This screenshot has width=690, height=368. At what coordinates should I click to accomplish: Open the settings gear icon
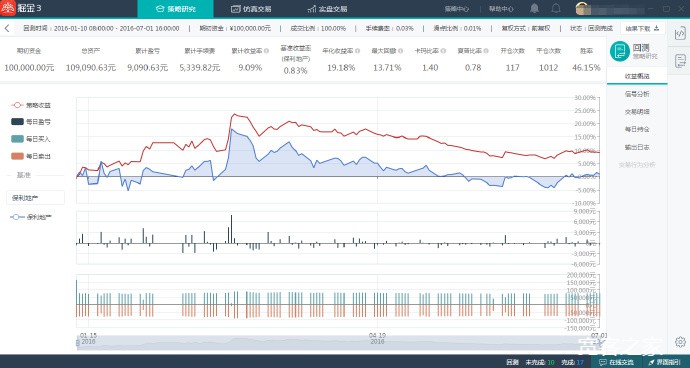tap(680, 342)
